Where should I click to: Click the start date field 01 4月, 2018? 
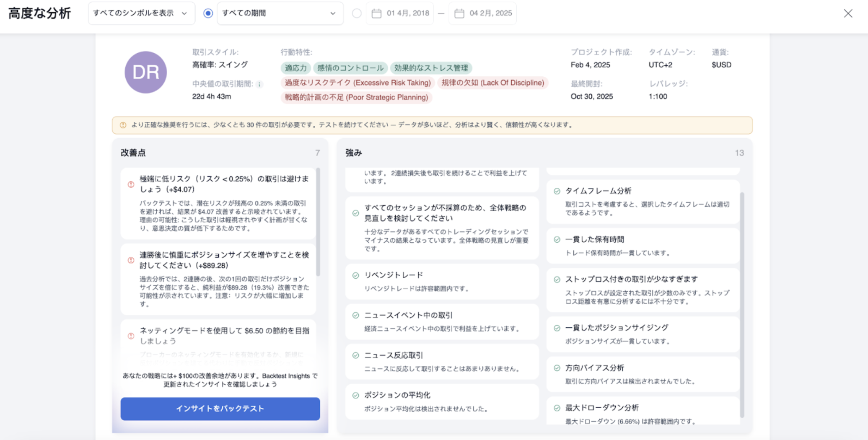coord(400,13)
